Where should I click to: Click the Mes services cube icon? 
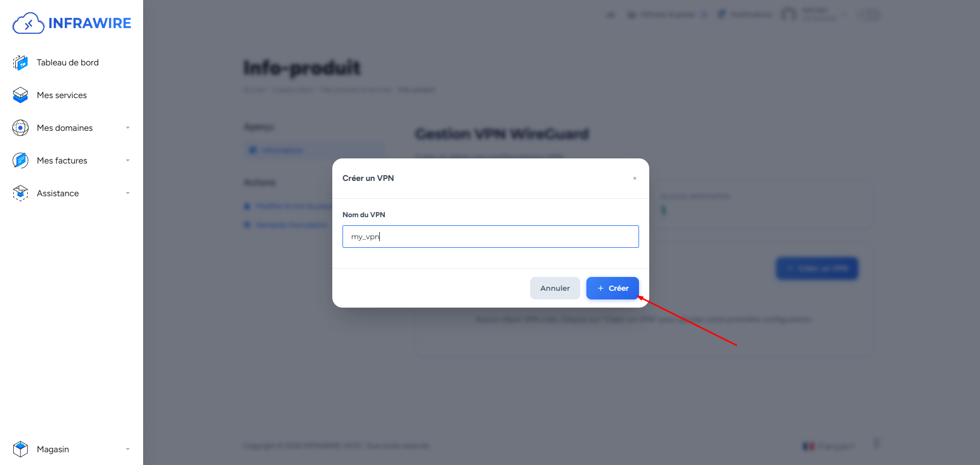point(19,95)
